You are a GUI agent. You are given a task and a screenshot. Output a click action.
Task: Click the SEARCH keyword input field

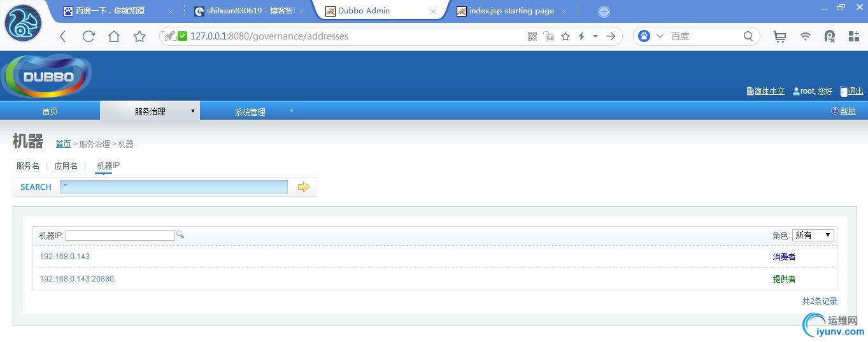coord(174,187)
